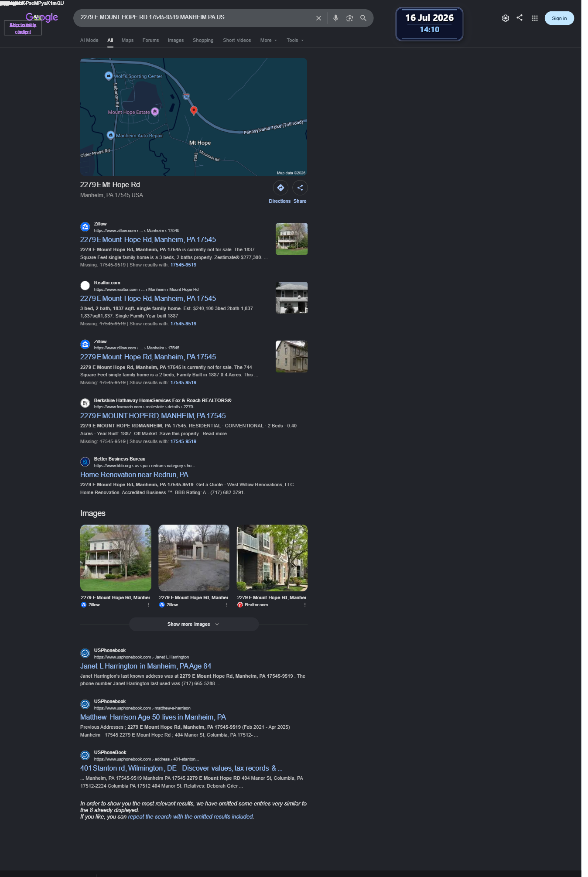The width and height of the screenshot is (588, 877).
Task: Switch to AI Mode tab
Action: point(89,41)
